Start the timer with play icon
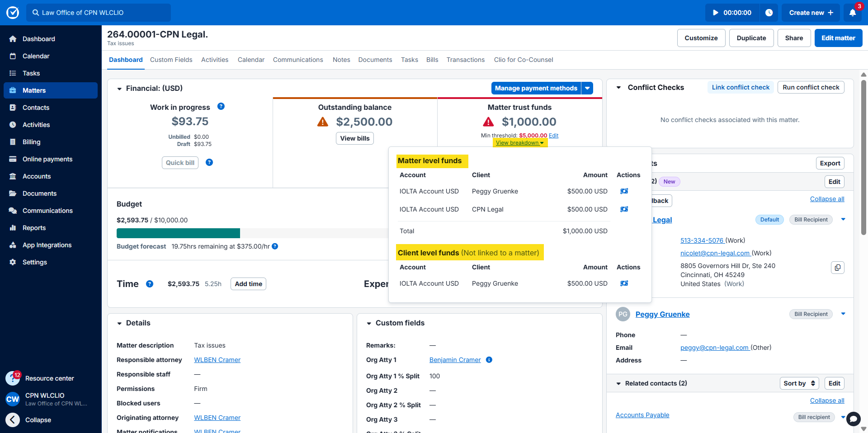868x433 pixels. click(716, 13)
